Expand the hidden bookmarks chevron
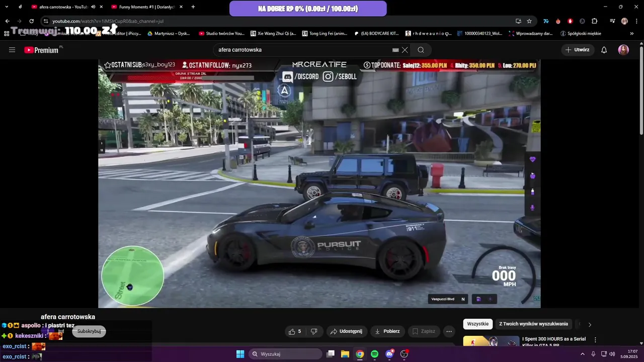The width and height of the screenshot is (644, 362). tap(632, 34)
